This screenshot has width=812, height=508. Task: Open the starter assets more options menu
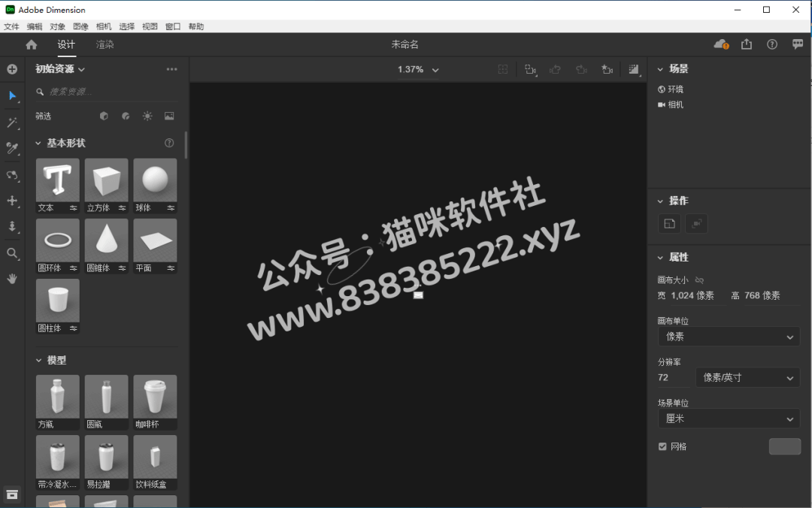[x=172, y=69]
